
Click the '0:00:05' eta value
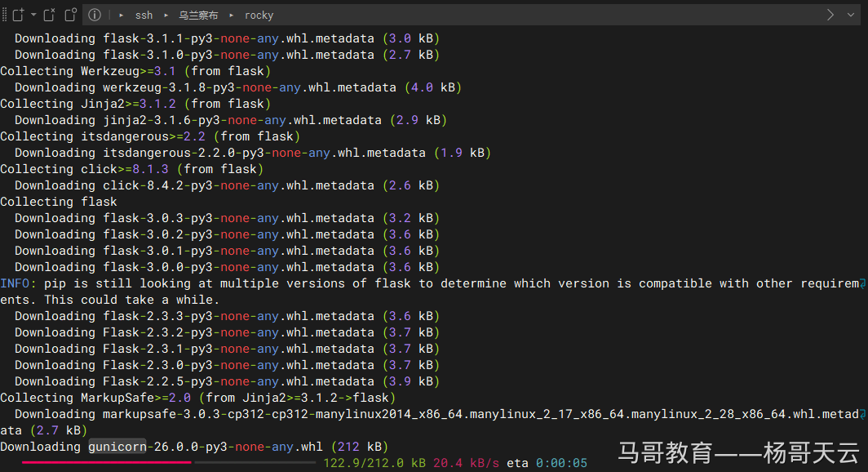(561, 463)
